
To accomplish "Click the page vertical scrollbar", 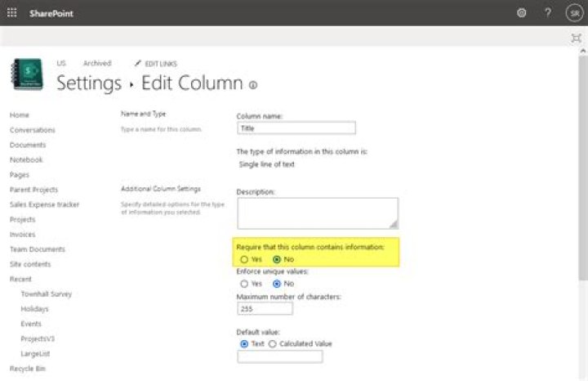I will tap(583, 168).
